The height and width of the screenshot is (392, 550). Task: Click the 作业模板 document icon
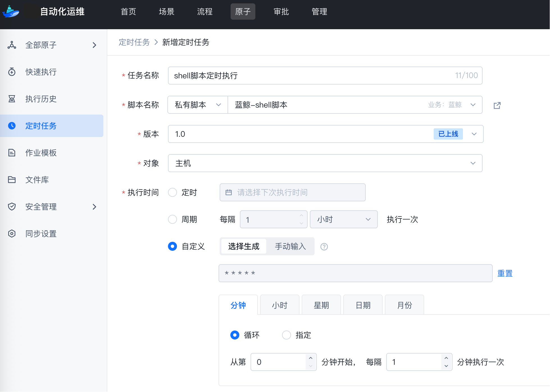tap(12, 153)
